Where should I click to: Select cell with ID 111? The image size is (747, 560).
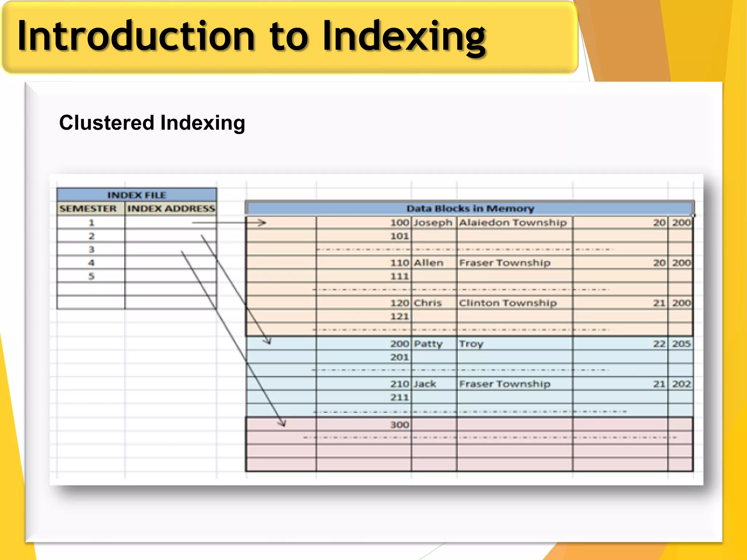[x=364, y=276]
